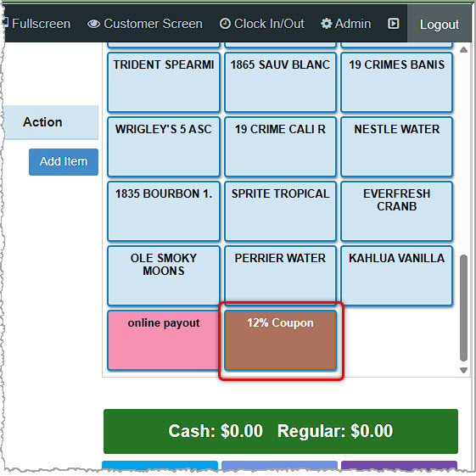Click the scroll down arrow of item grid
Image resolution: width=476 pixels, height=476 pixels.
coord(463,370)
